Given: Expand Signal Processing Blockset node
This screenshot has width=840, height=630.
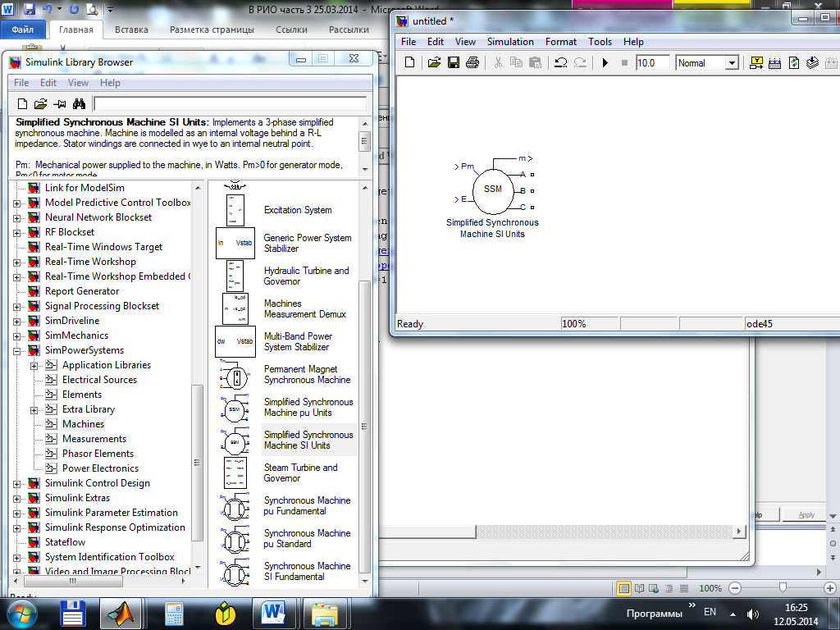Looking at the screenshot, I should pos(16,307).
